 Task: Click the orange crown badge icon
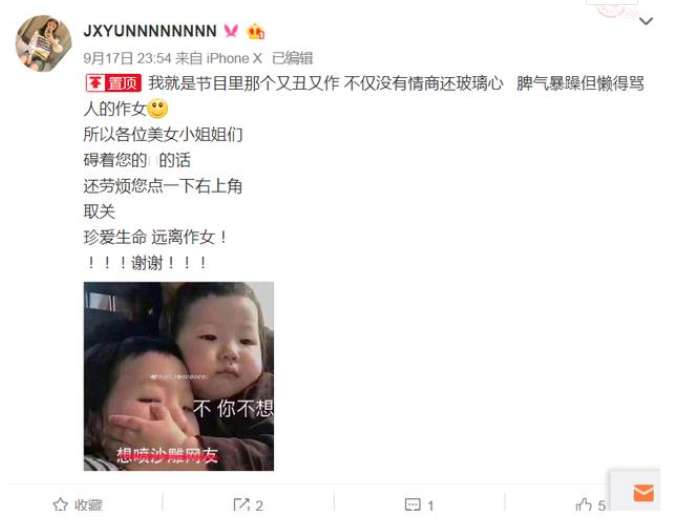(255, 31)
